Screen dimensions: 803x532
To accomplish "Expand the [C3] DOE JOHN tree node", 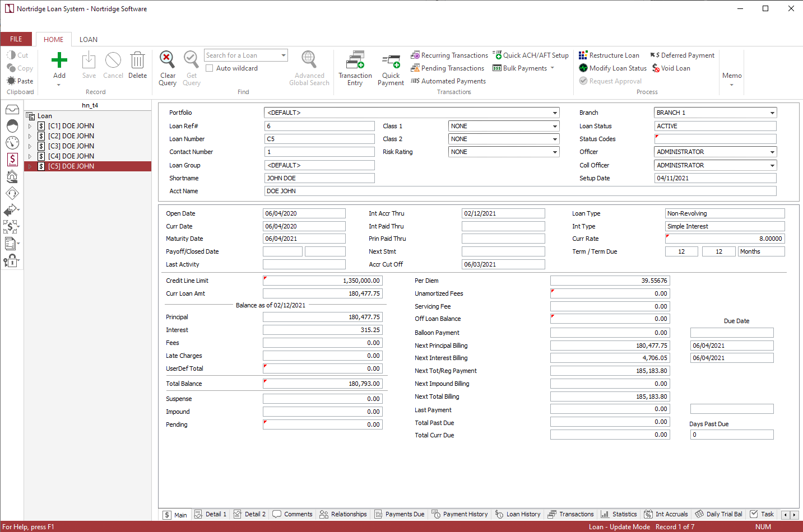I will pos(30,146).
